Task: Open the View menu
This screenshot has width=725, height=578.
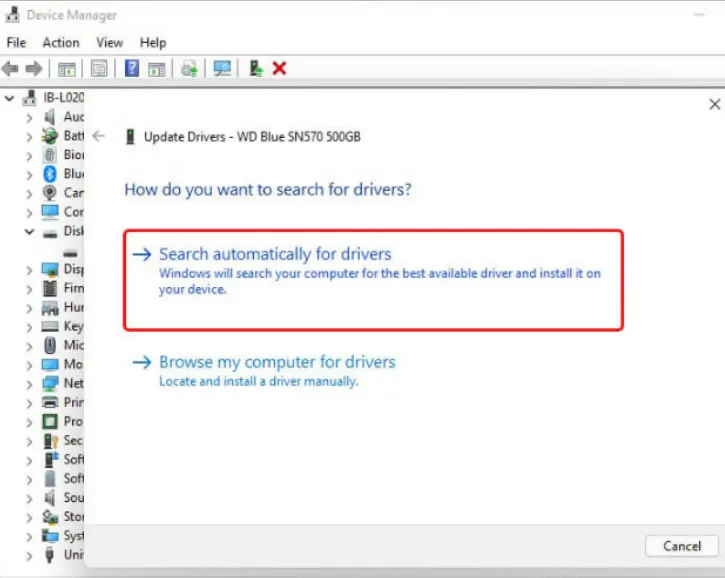Action: [x=110, y=43]
